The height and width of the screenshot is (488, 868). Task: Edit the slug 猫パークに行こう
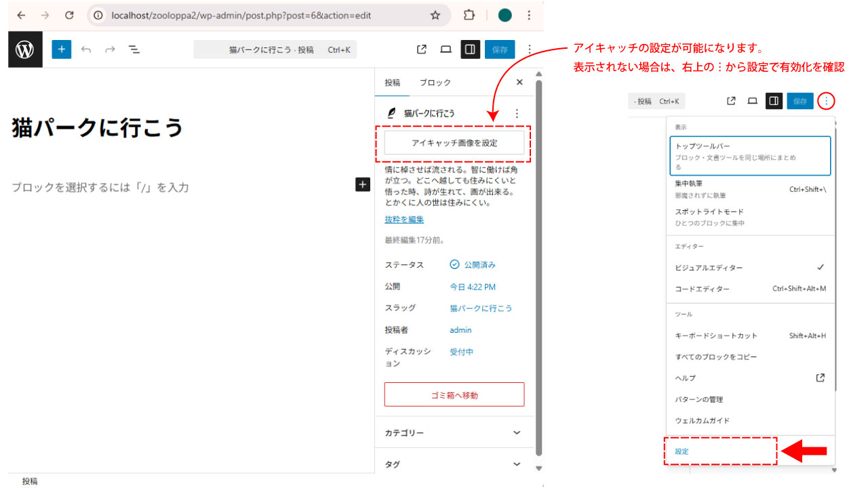(481, 308)
